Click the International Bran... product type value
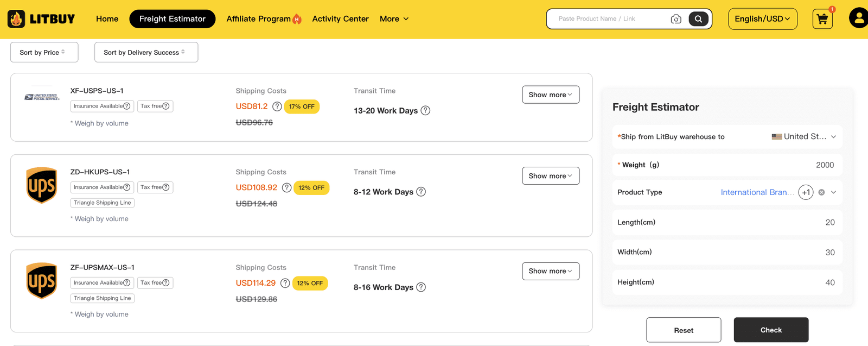This screenshot has width=868, height=346. (x=757, y=192)
